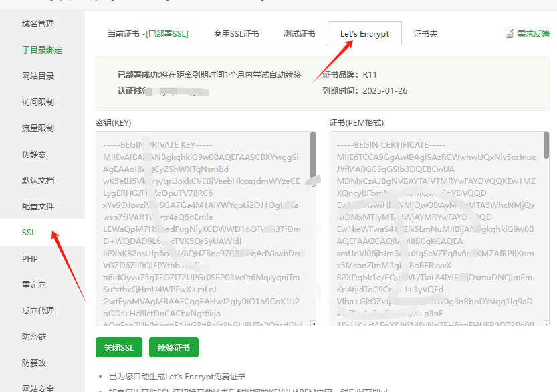Choose PHP in the left menu
The image size is (557, 392).
(29, 259)
